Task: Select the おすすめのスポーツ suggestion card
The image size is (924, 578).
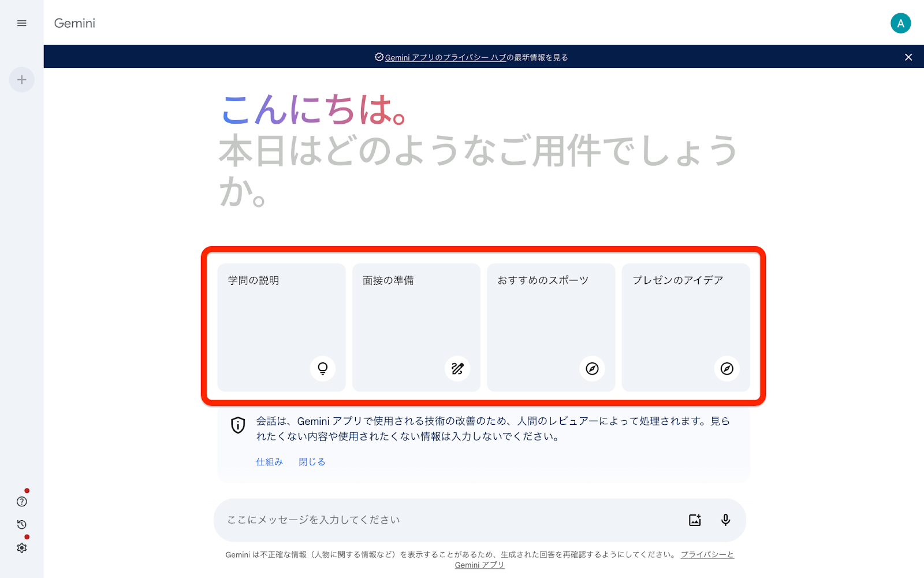Action: [x=551, y=327]
